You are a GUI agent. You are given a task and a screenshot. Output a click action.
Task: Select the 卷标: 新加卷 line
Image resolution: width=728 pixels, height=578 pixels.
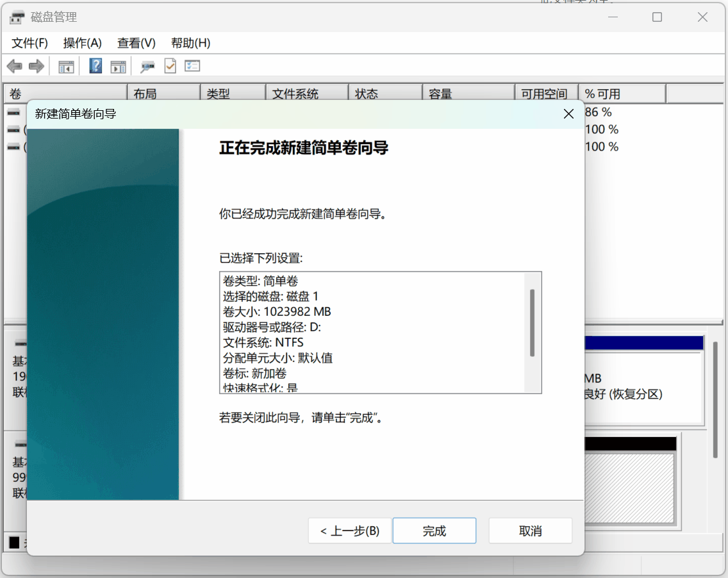[255, 373]
